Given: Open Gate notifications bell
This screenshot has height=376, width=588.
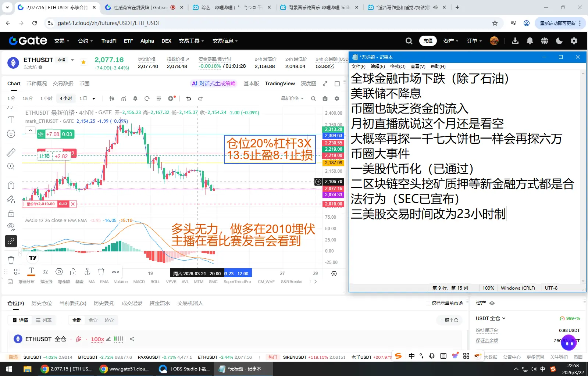Looking at the screenshot, I should [x=530, y=41].
